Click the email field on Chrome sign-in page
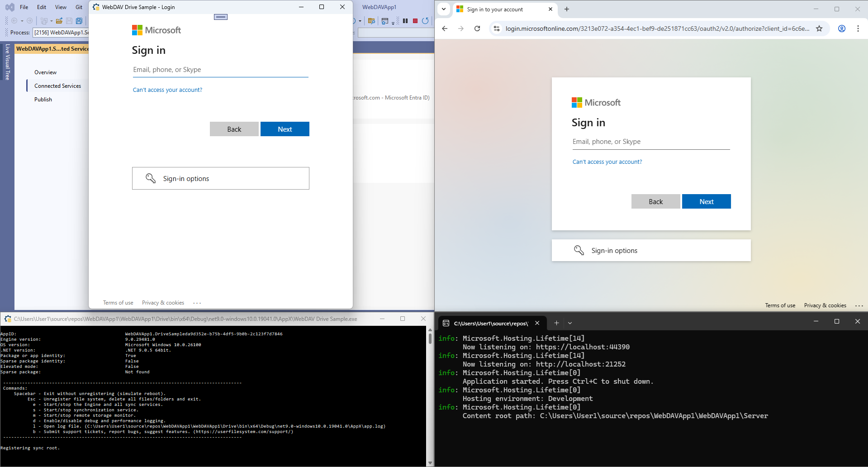This screenshot has height=467, width=868. [651, 142]
